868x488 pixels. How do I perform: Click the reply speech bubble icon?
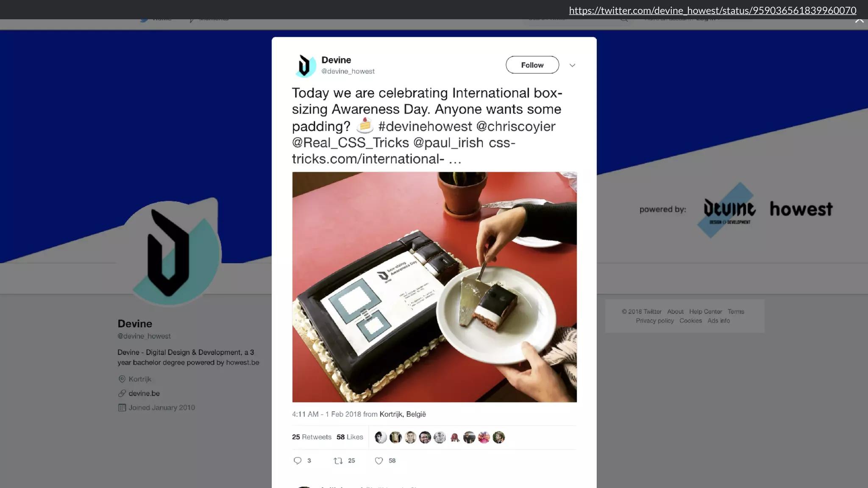(x=298, y=460)
